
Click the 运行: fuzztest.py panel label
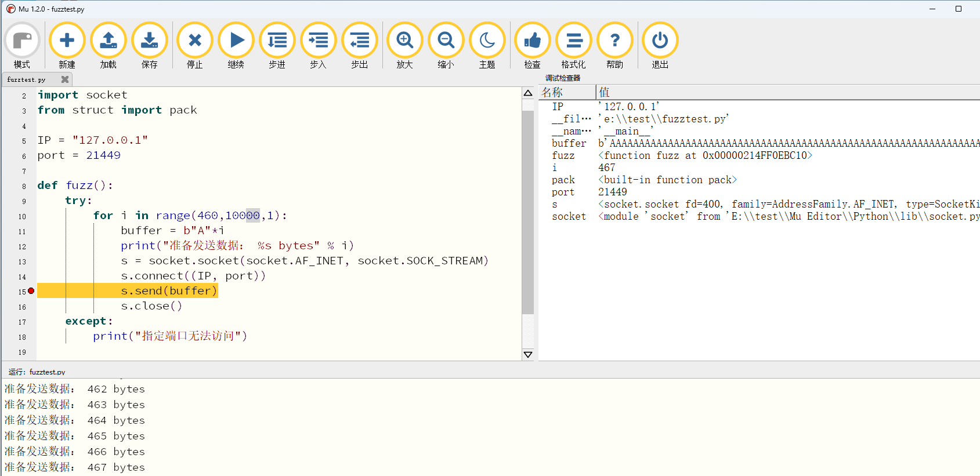pos(37,372)
